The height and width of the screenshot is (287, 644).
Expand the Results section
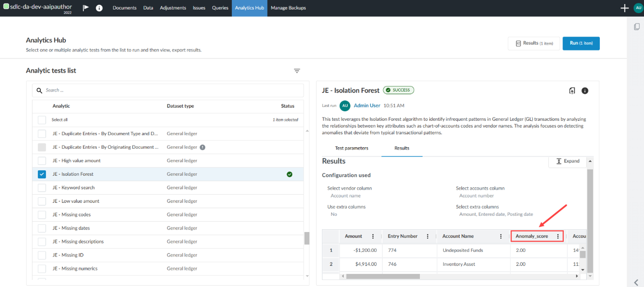(568, 161)
